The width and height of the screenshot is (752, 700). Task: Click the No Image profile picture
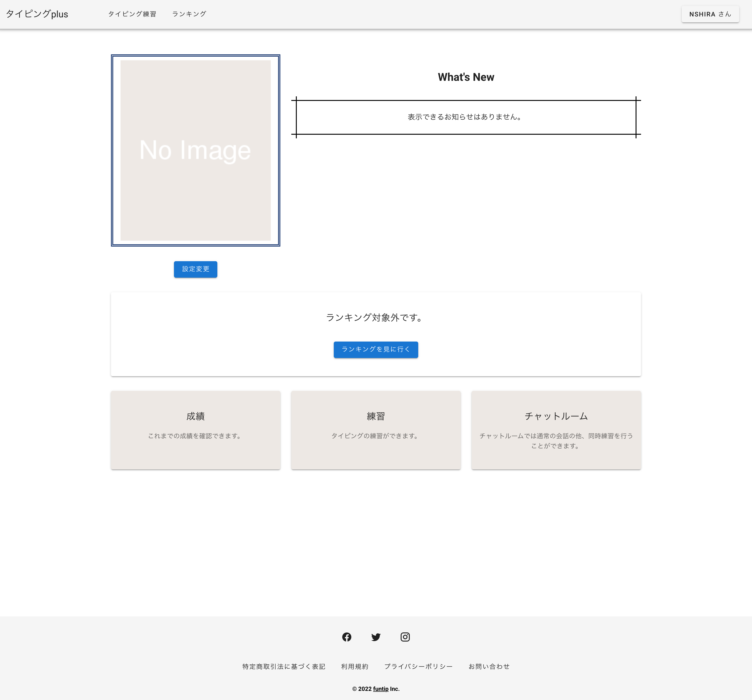(195, 150)
